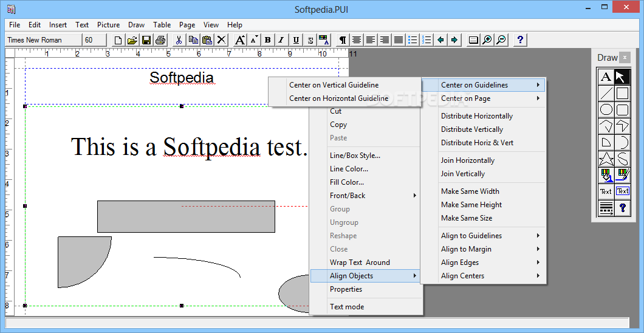Click the Copy icon in the toolbar
Viewport: 644px width, 333px height.
pyautogui.click(x=193, y=40)
